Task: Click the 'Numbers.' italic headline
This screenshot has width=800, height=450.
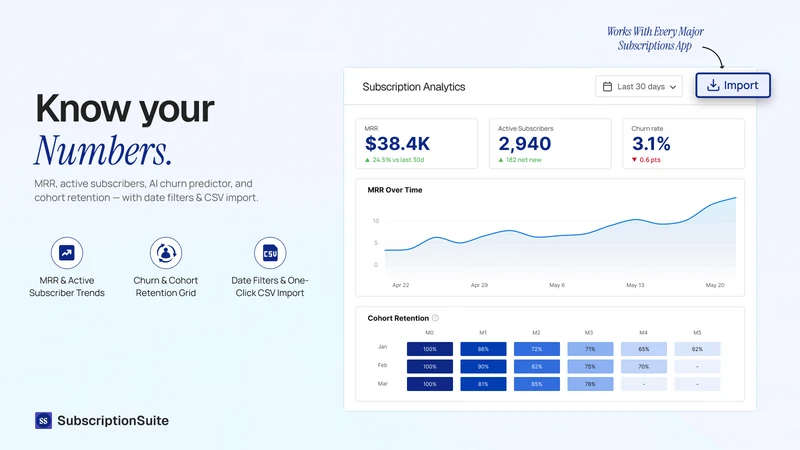Action: coord(103,151)
